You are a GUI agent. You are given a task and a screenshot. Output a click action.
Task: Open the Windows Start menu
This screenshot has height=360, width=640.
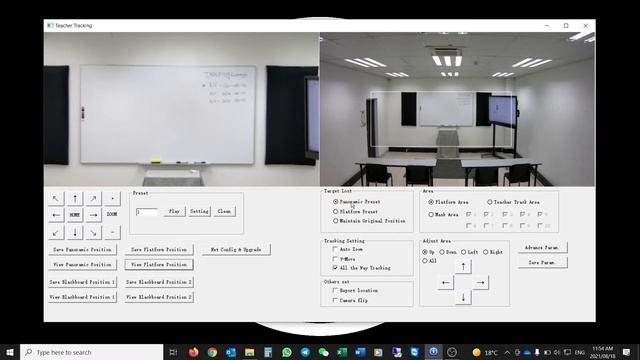click(x=10, y=352)
